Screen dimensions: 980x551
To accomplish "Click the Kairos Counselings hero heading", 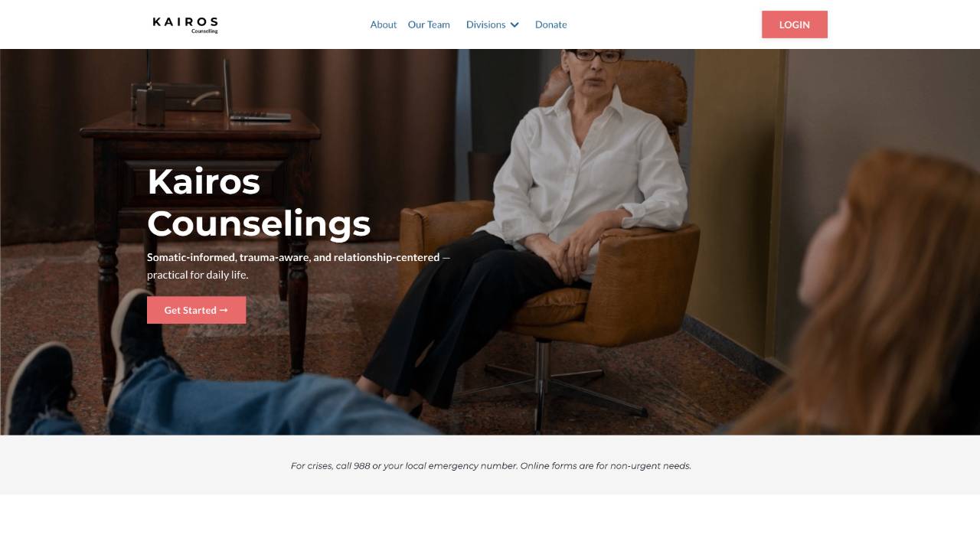I will (x=259, y=202).
